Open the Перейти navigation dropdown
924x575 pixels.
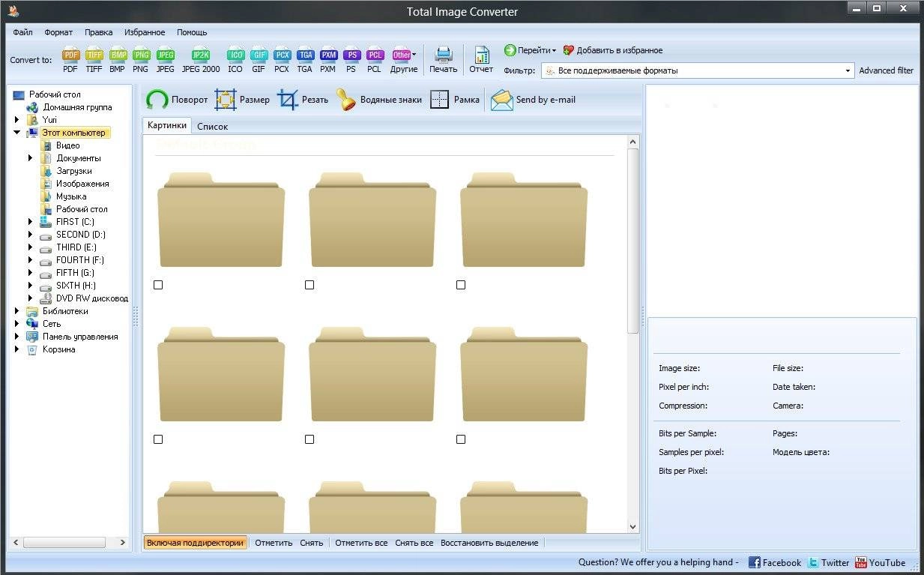pyautogui.click(x=530, y=50)
